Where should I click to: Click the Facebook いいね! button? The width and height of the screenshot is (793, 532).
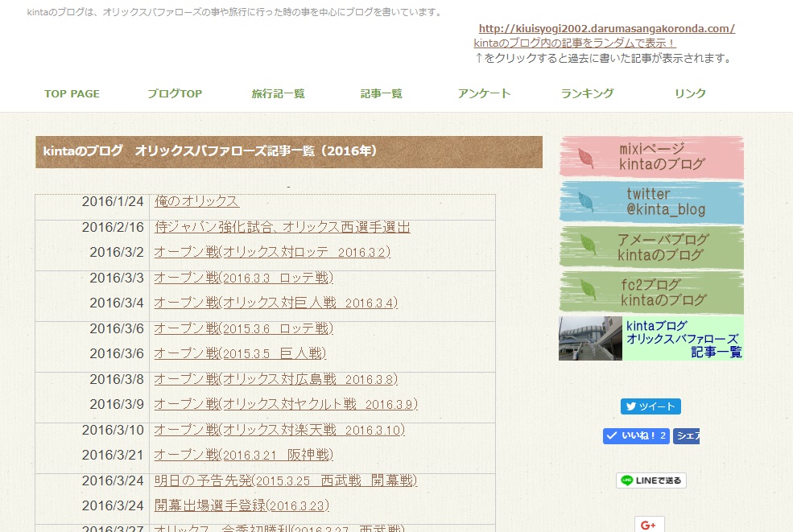(636, 436)
